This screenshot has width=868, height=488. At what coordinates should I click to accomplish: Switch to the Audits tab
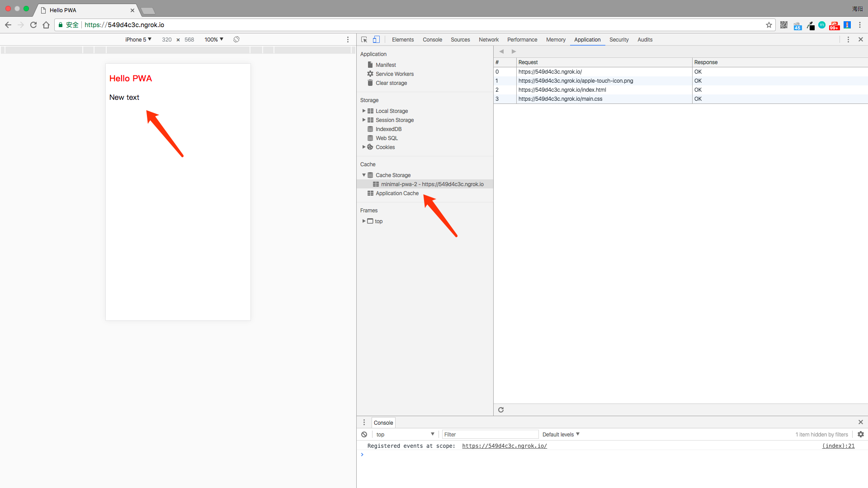tap(645, 40)
